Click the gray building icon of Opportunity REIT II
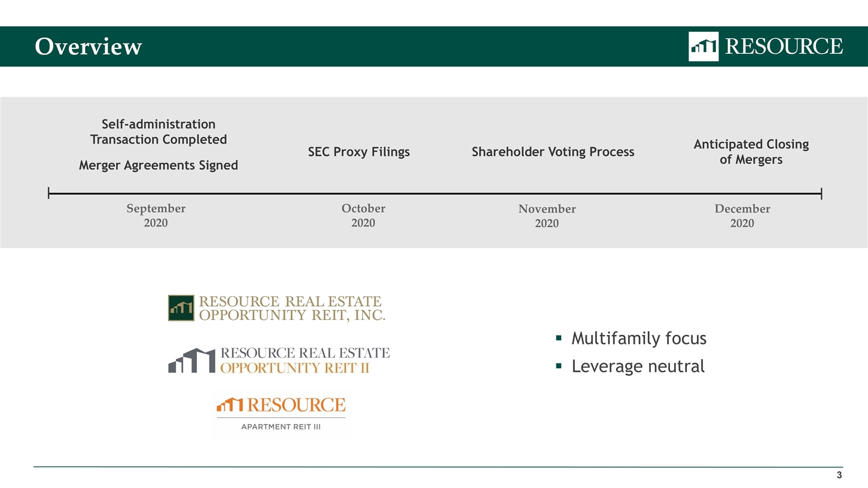Image resolution: width=868 pixels, height=488 pixels. tap(191, 361)
